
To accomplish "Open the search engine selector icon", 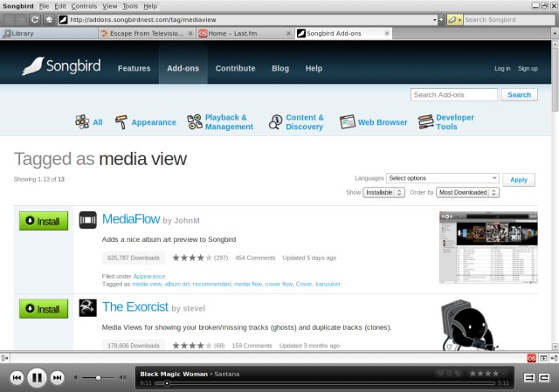I will [454, 19].
